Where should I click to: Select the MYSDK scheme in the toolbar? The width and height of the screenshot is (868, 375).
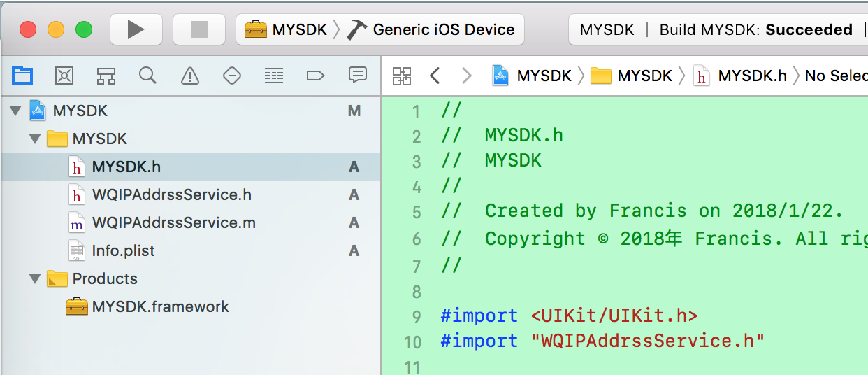click(x=286, y=29)
